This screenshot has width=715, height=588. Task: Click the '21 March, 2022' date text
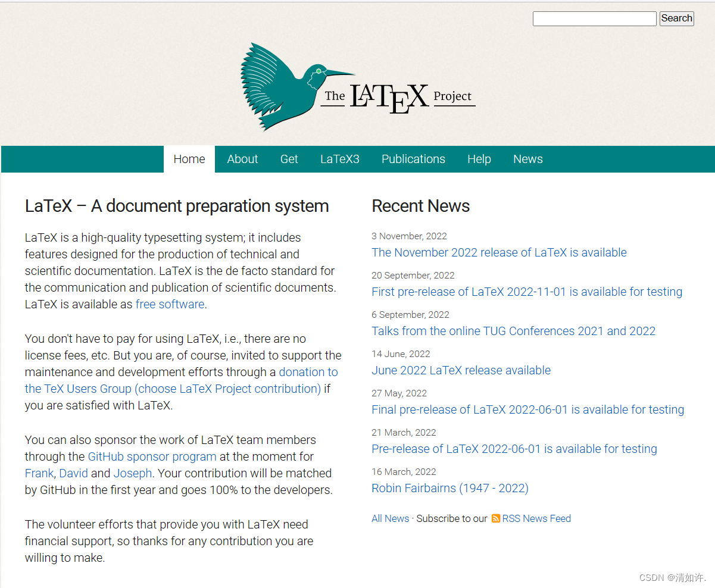click(404, 433)
